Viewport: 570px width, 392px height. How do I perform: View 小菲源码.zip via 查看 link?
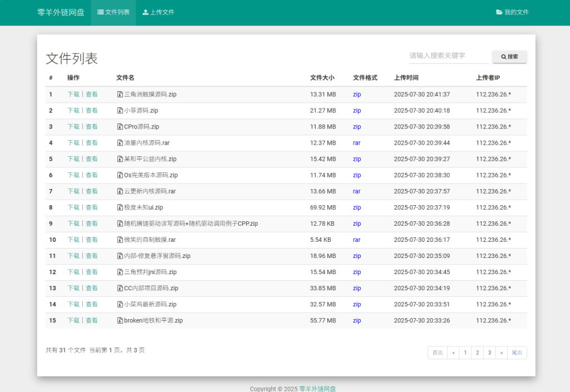(92, 110)
